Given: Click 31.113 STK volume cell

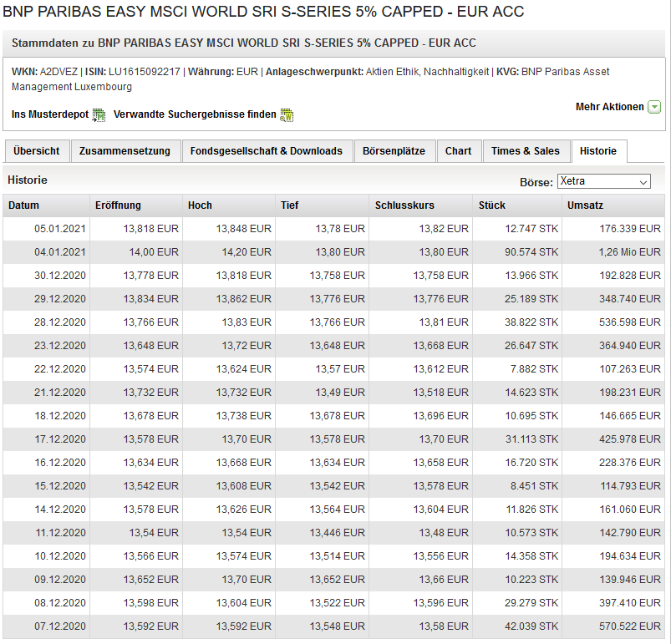Looking at the screenshot, I should (531, 439).
